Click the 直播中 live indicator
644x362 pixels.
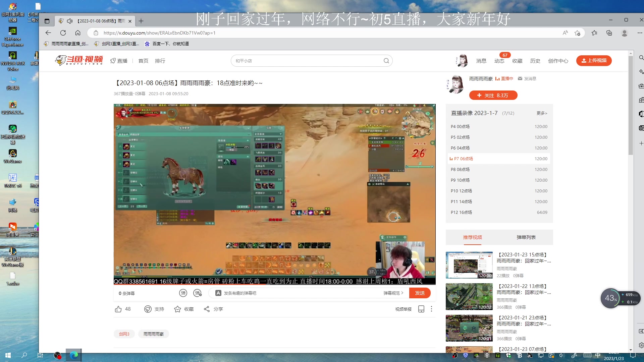[x=504, y=78]
